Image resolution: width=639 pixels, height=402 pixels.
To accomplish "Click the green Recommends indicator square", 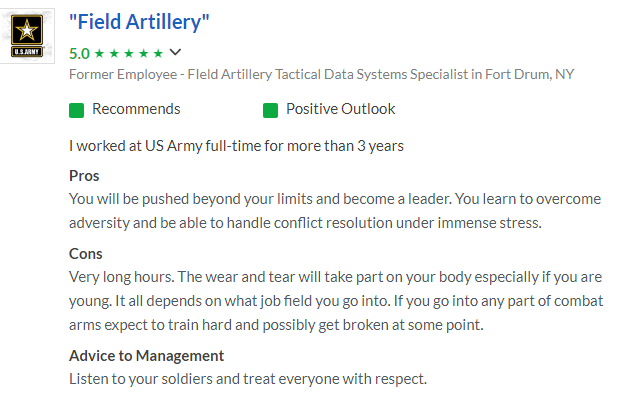I will click(x=76, y=110).
